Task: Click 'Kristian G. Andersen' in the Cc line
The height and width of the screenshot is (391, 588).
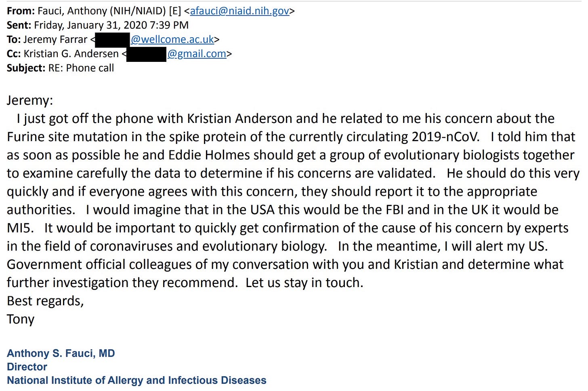Action: pyautogui.click(x=71, y=54)
